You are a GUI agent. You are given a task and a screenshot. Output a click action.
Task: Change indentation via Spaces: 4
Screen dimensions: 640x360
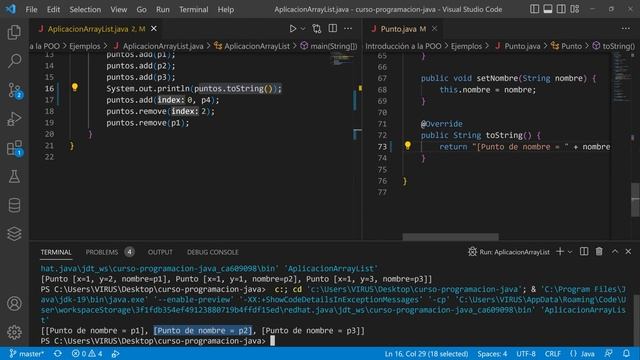[492, 353]
